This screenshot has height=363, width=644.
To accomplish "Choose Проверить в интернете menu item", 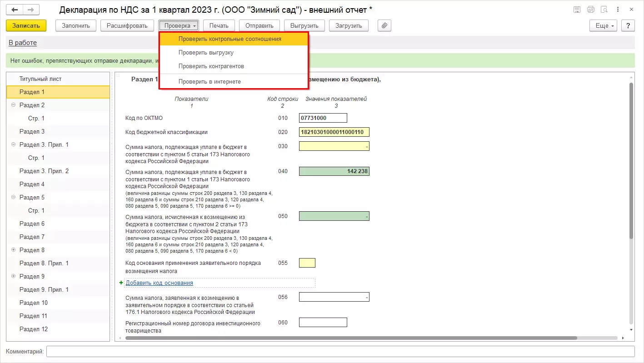I will point(234,82).
